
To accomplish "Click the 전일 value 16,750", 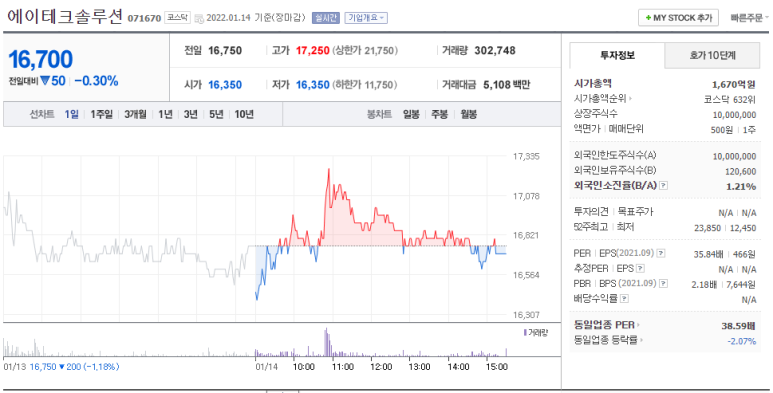I will click(x=225, y=51).
